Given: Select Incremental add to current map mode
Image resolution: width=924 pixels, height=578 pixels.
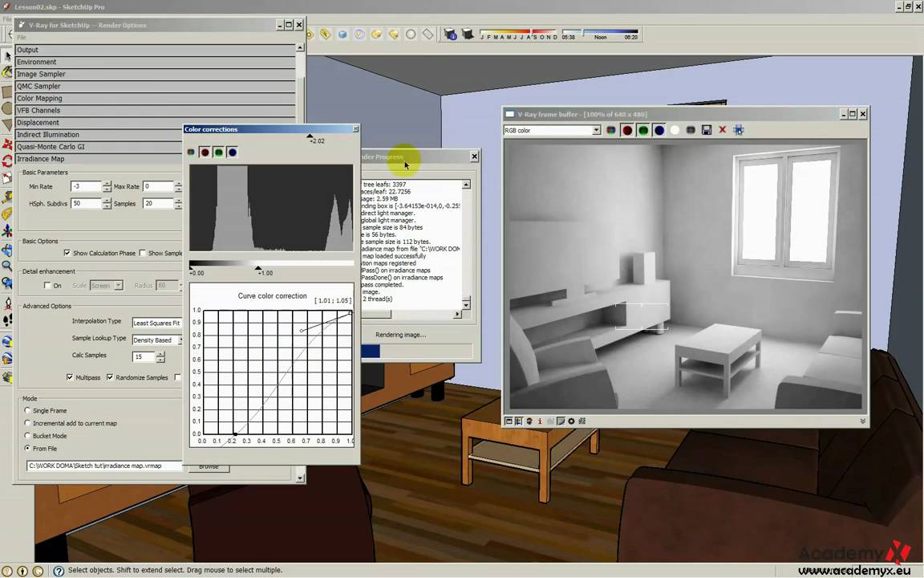Looking at the screenshot, I should [x=27, y=424].
